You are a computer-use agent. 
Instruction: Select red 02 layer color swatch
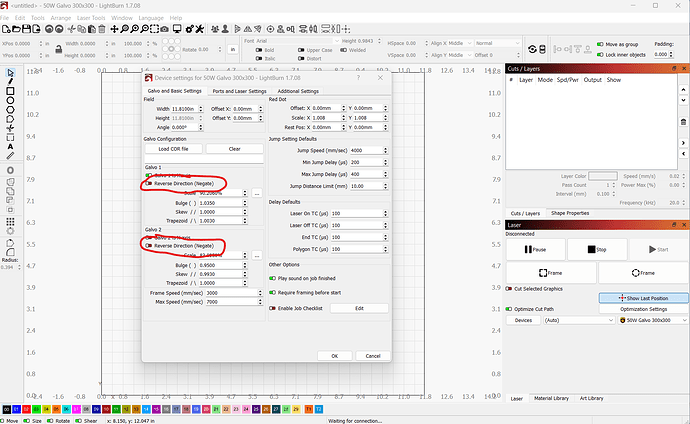26,409
